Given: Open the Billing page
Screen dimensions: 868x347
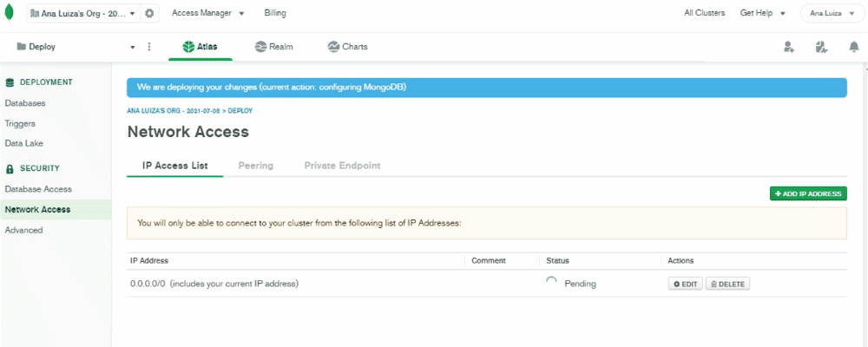Looking at the screenshot, I should click(x=275, y=13).
